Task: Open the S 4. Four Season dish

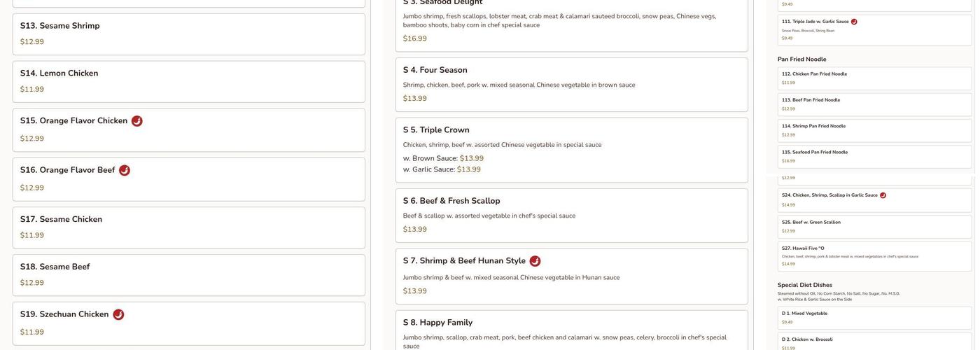Action: point(571,84)
